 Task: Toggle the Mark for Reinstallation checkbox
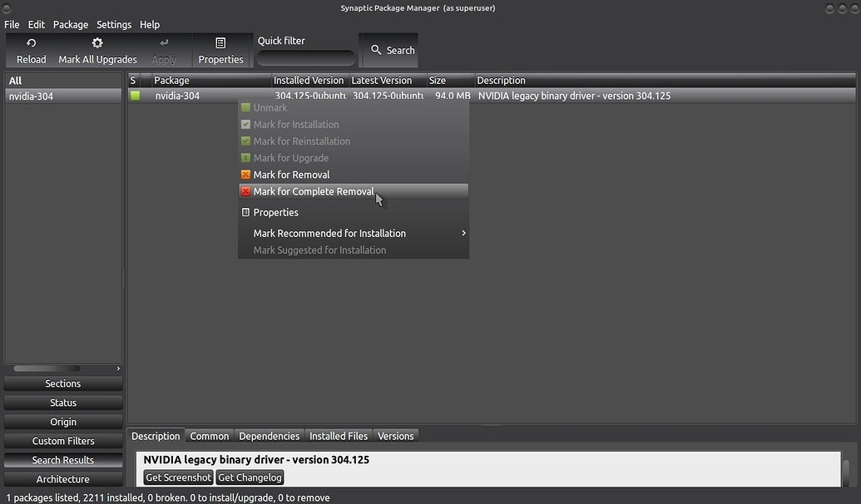[x=245, y=141]
